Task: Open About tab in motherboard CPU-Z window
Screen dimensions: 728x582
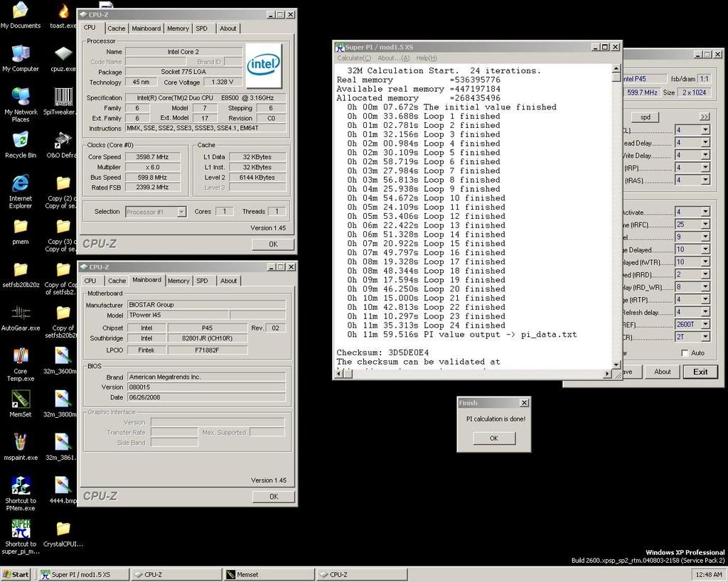Action: tap(228, 281)
